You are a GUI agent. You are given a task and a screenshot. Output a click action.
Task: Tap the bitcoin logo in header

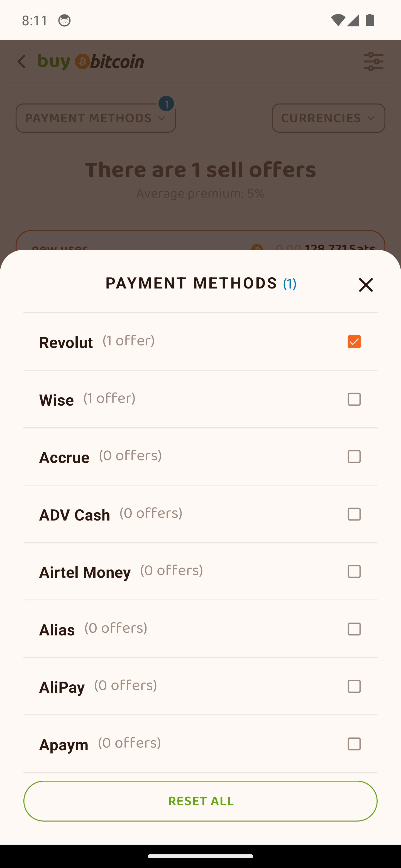[x=91, y=62]
